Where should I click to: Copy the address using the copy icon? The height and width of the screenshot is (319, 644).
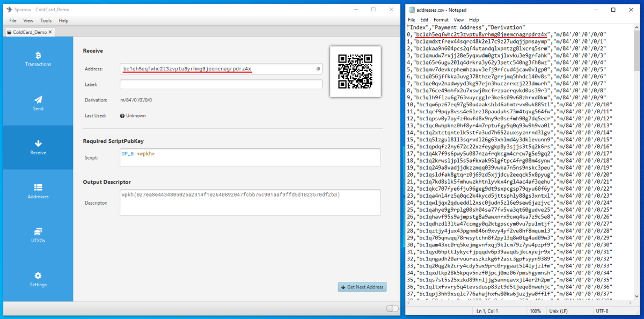pyautogui.click(x=318, y=69)
